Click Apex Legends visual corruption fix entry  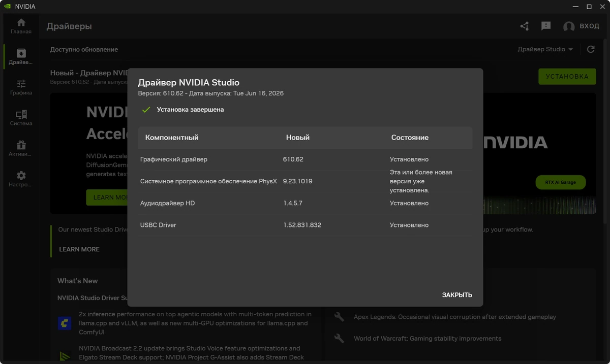pyautogui.click(x=455, y=317)
